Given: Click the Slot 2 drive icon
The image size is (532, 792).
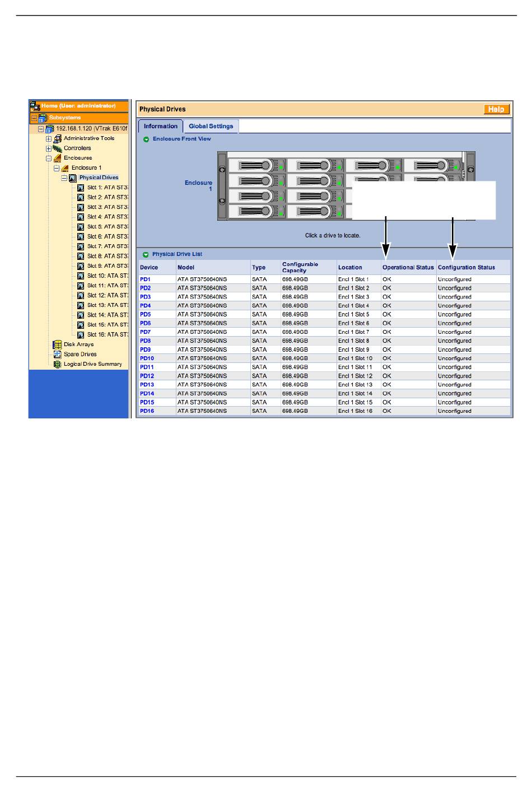Looking at the screenshot, I should 81,198.
